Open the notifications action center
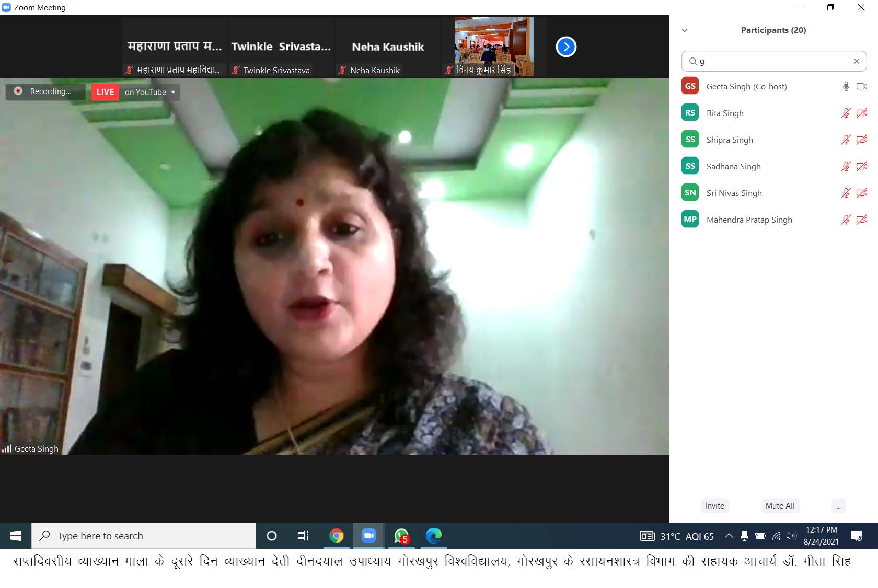Viewport: 878px width, 588px height. pos(857,536)
